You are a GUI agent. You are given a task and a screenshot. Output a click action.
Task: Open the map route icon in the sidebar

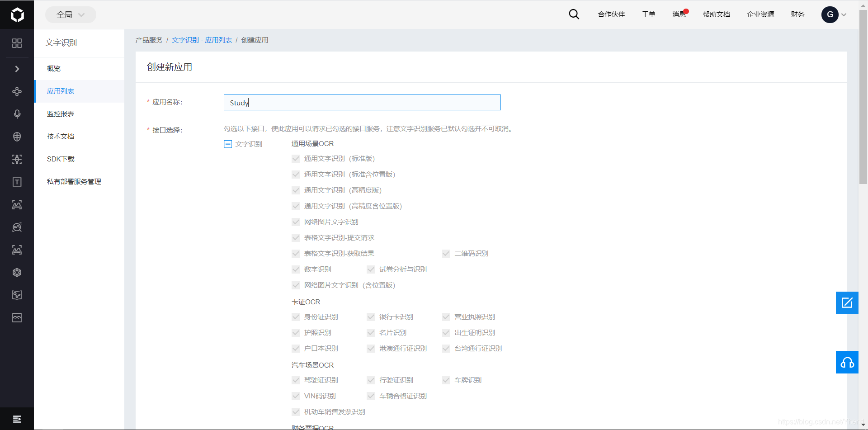(x=17, y=295)
